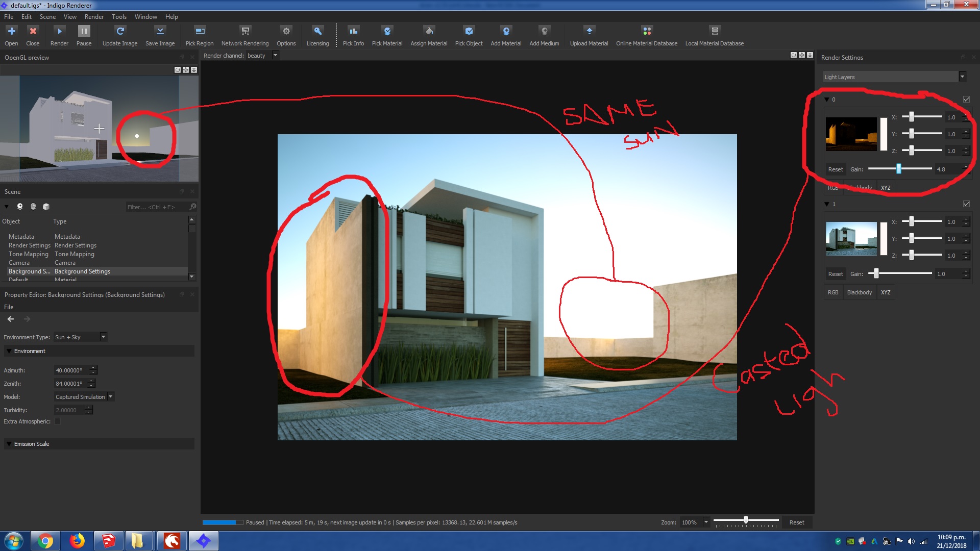Click the Pick Material toolbar icon

pos(387,32)
